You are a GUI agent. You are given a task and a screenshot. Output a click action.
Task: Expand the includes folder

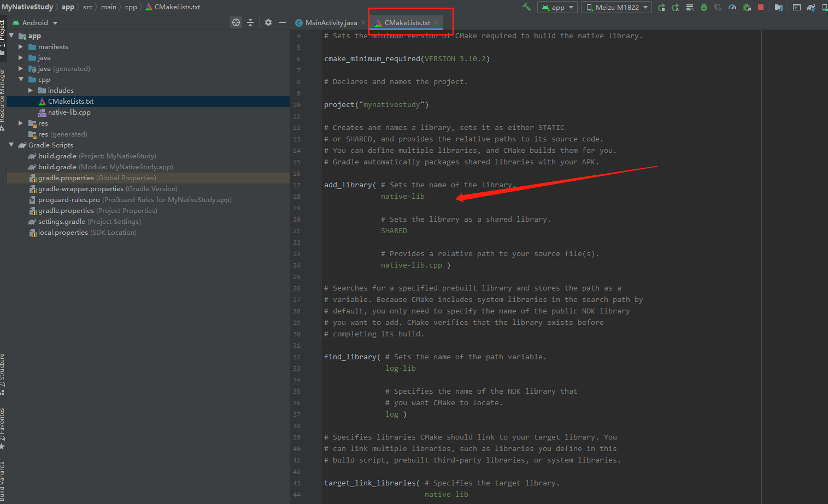click(31, 90)
